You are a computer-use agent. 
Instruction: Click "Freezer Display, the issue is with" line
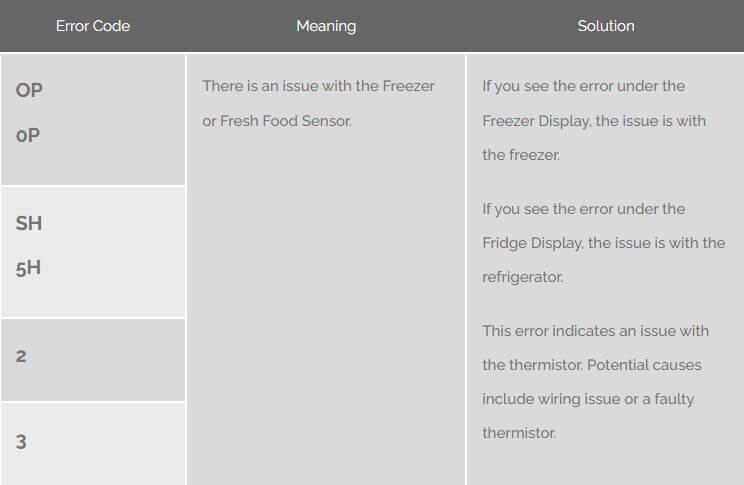[593, 121]
